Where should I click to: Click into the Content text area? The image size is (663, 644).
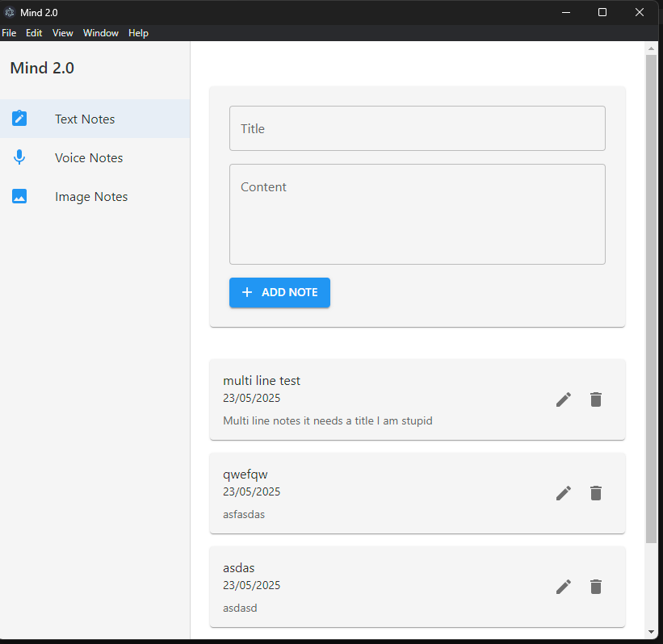point(417,214)
